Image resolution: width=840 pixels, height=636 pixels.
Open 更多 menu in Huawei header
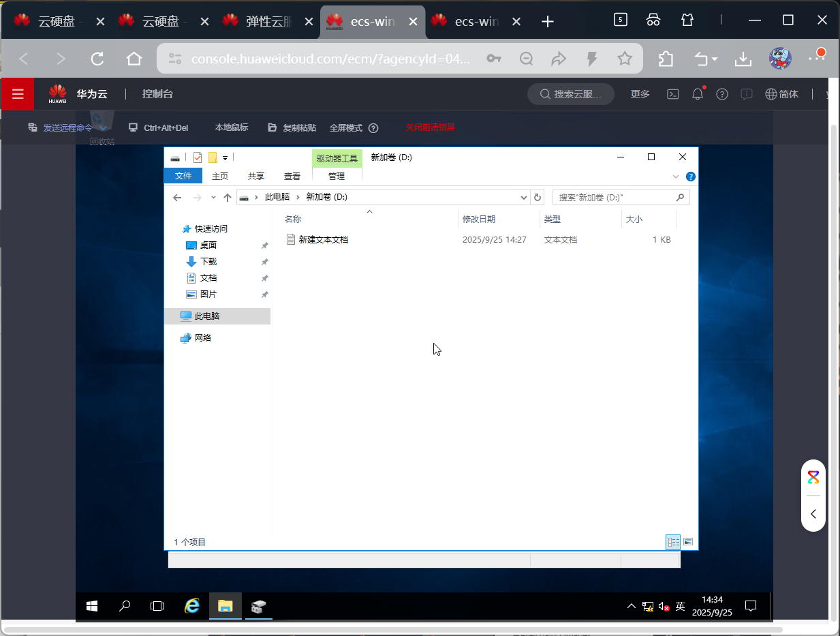pyautogui.click(x=640, y=94)
